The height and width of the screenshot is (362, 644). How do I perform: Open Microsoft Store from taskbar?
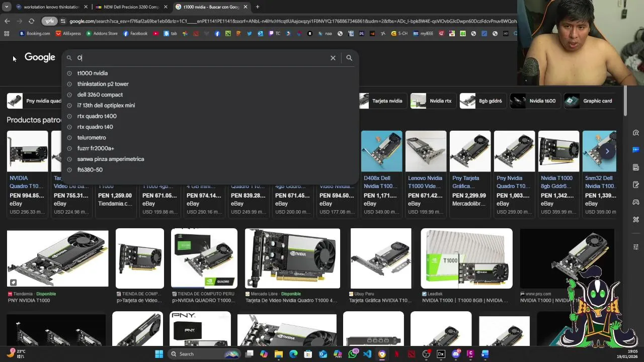308,354
